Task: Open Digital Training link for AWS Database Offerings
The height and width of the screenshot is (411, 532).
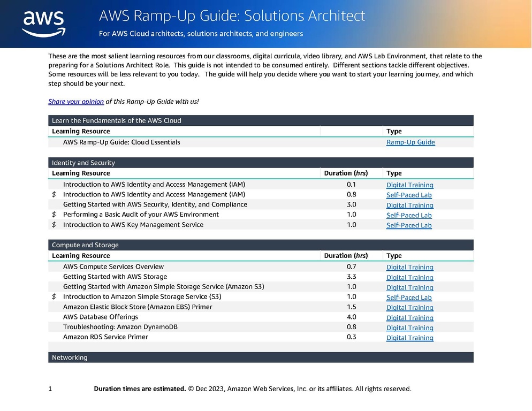Action: (410, 317)
